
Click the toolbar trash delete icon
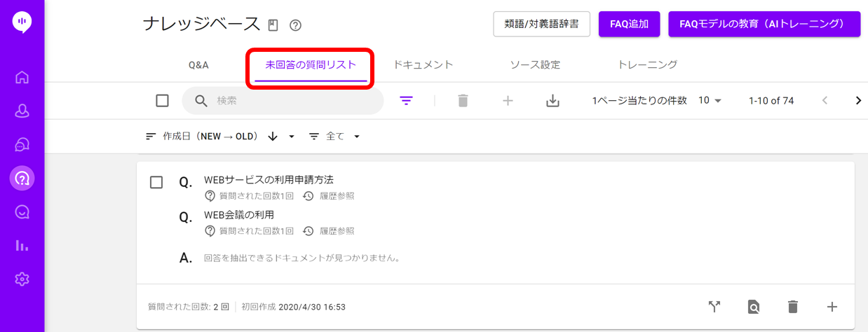pyautogui.click(x=463, y=101)
